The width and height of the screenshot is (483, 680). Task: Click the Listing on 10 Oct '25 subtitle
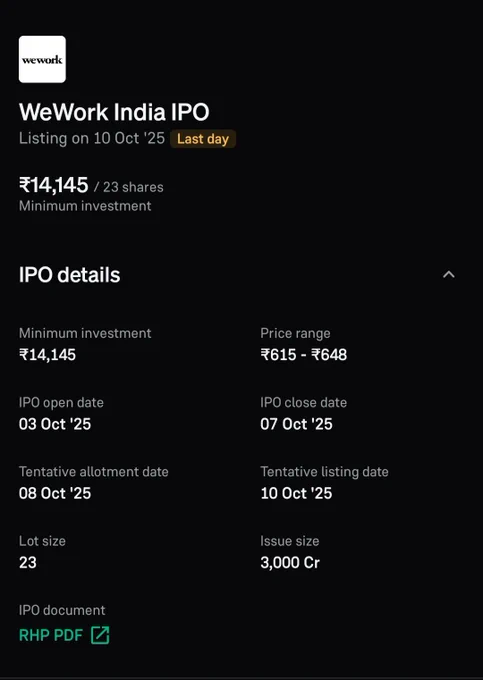pos(92,138)
